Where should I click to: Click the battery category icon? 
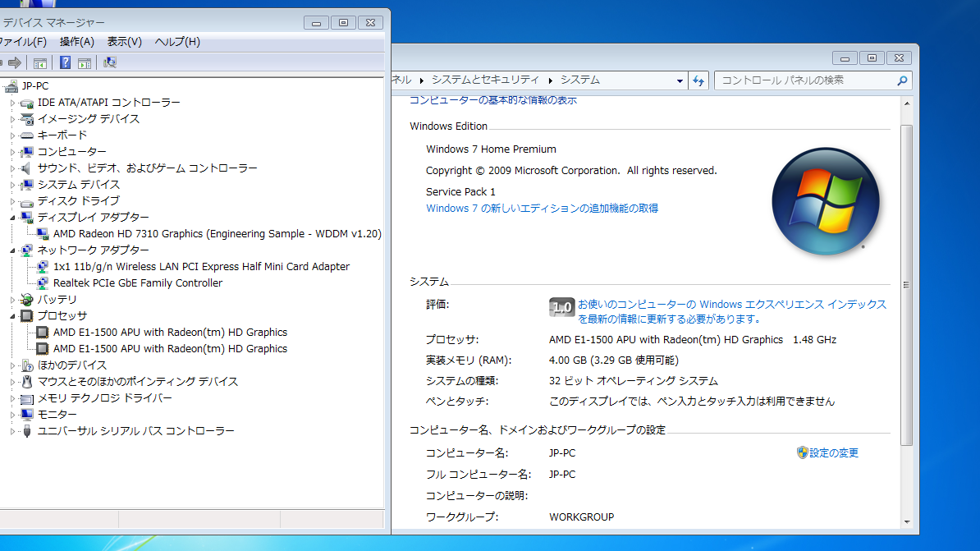27,300
